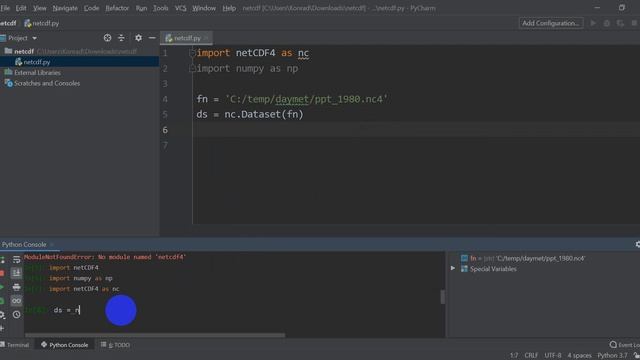640x360 pixels.
Task: Click the fold end marker on line 2
Action: [192, 69]
